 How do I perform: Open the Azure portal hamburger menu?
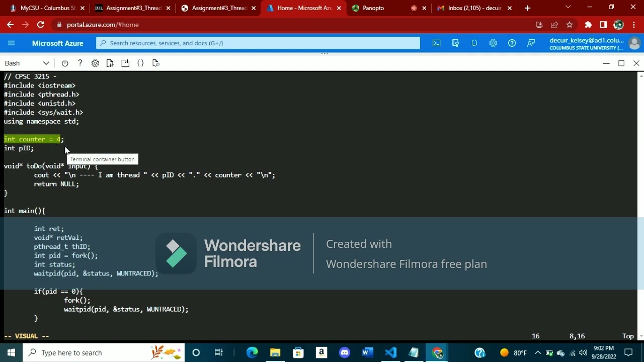[x=11, y=43]
